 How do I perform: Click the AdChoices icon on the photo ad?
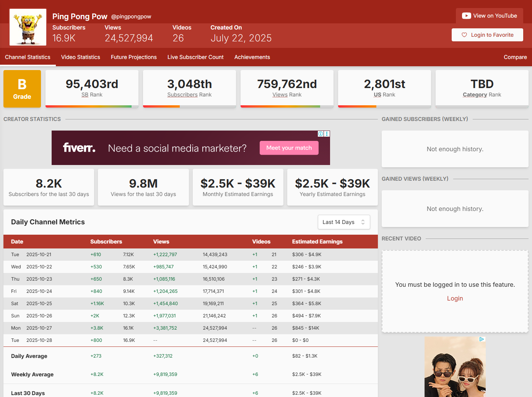(x=482, y=339)
